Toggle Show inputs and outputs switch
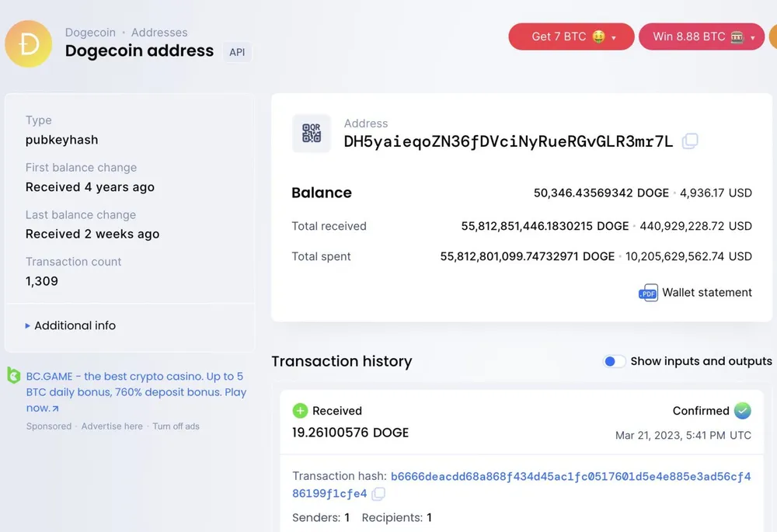 (x=614, y=361)
